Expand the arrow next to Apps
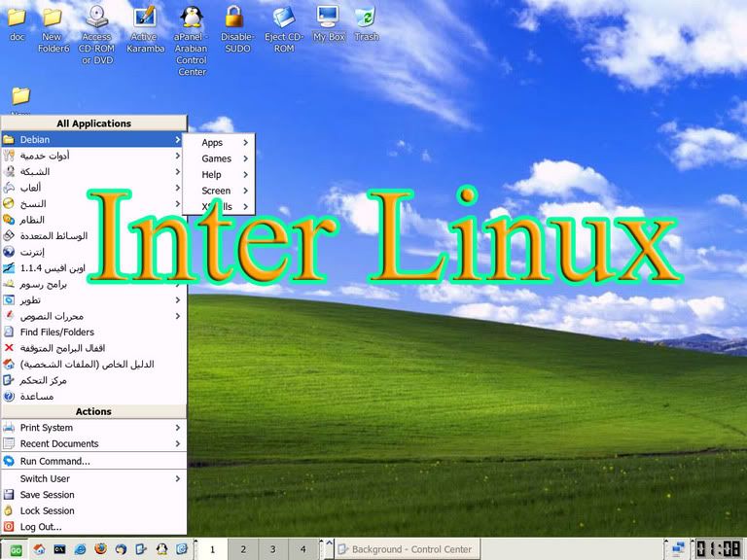 pos(245,142)
